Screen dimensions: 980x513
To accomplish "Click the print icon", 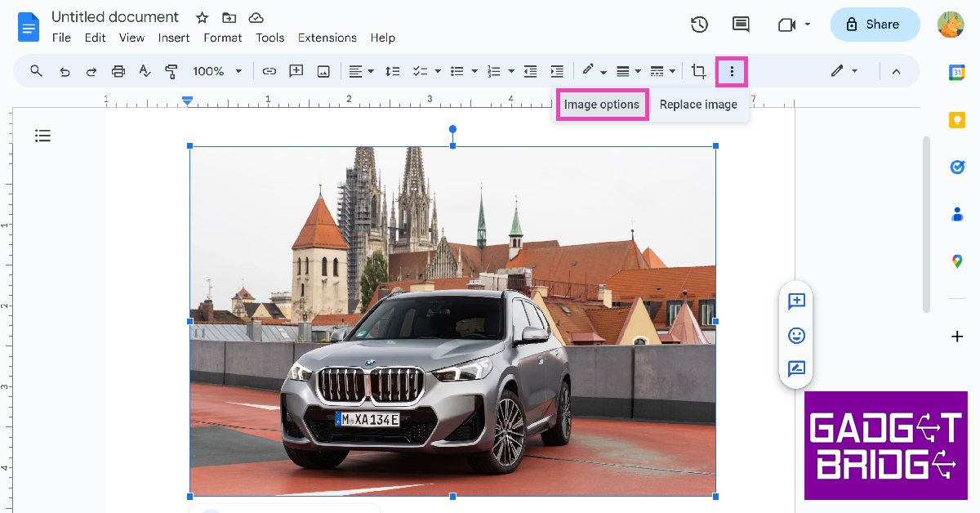I will coord(118,71).
